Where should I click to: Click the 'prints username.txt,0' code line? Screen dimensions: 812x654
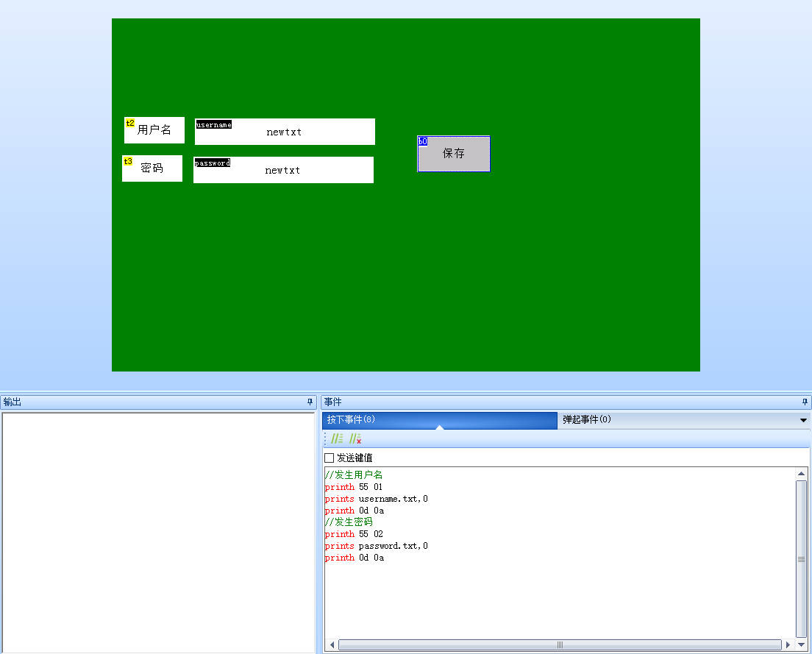377,499
